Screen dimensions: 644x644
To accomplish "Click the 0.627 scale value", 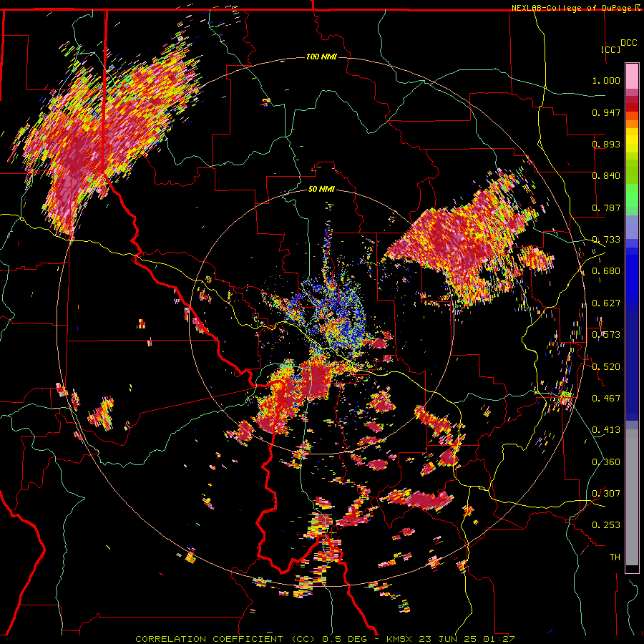I will (x=606, y=303).
